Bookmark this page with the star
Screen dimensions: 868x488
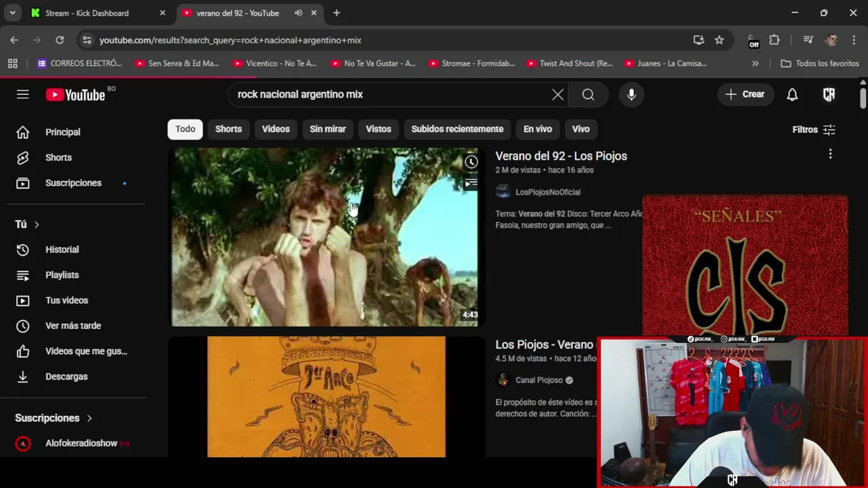pyautogui.click(x=719, y=40)
